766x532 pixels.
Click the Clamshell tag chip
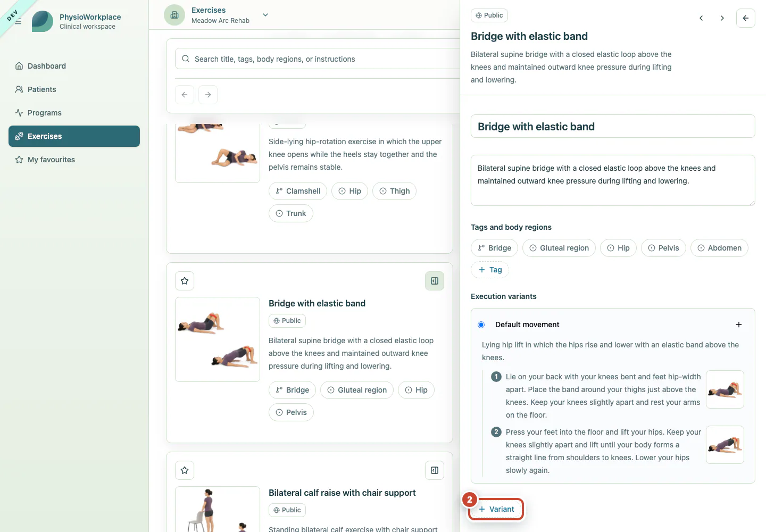point(298,191)
